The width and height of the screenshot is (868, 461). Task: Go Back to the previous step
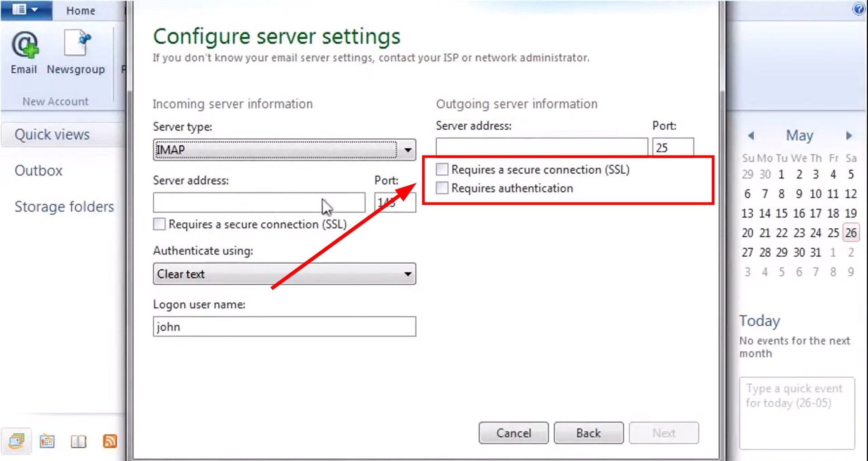pyautogui.click(x=588, y=433)
